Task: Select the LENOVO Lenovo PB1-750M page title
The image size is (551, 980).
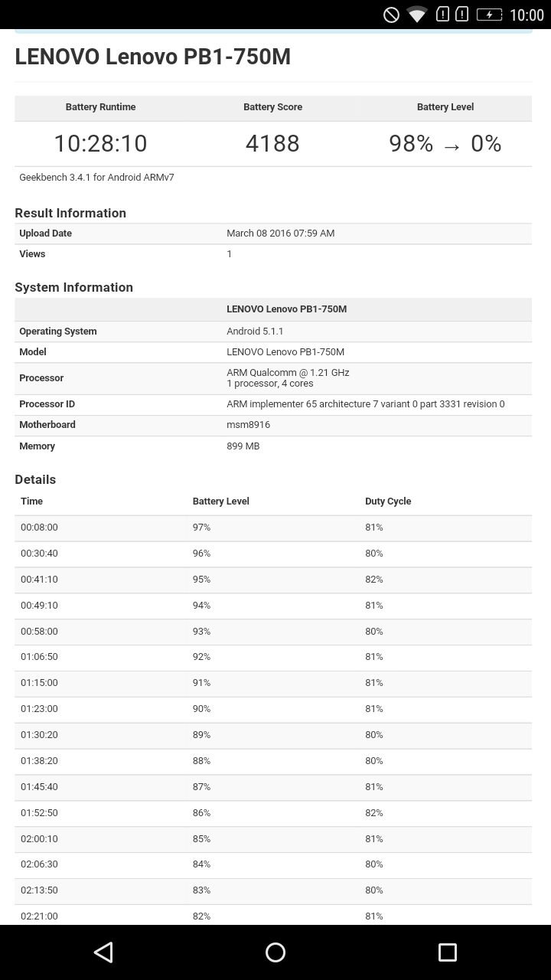Action: (153, 57)
